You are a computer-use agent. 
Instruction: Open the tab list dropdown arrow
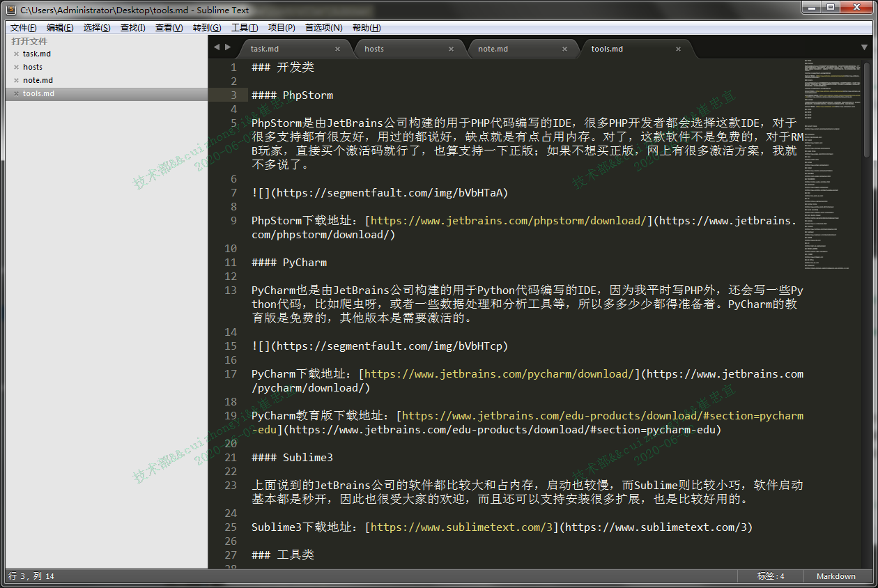[865, 47]
